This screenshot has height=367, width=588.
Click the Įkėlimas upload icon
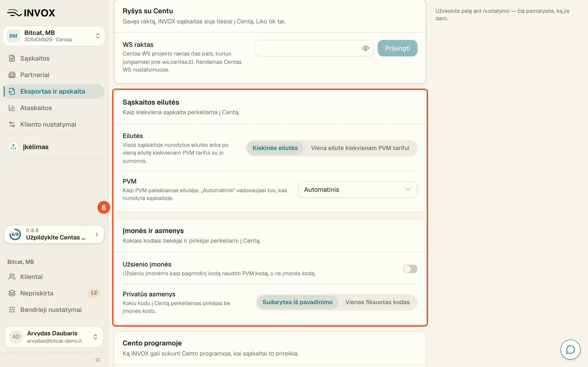(x=13, y=147)
